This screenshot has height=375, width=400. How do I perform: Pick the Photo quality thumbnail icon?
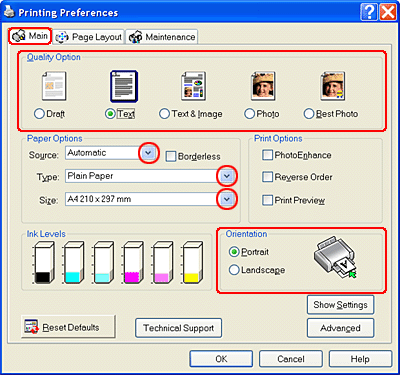pyautogui.click(x=263, y=86)
